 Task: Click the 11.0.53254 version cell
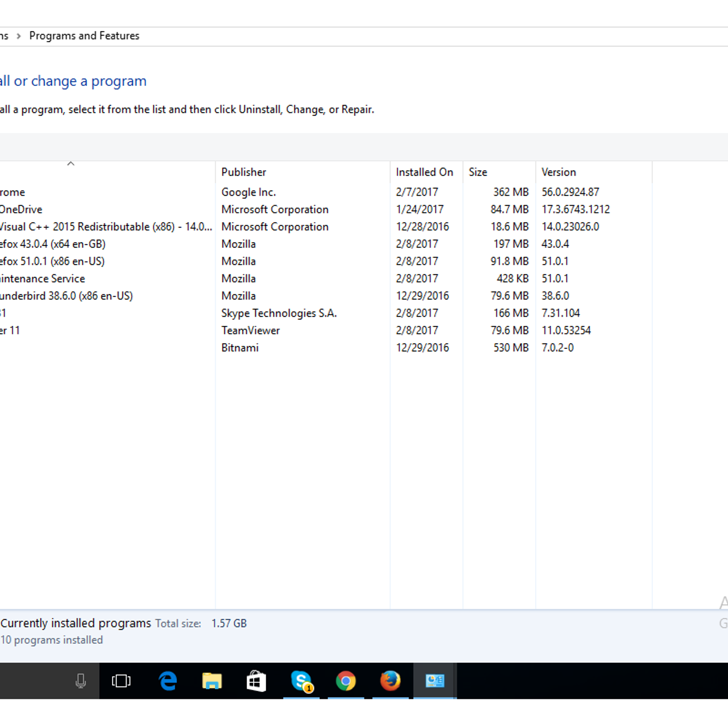[x=566, y=330]
